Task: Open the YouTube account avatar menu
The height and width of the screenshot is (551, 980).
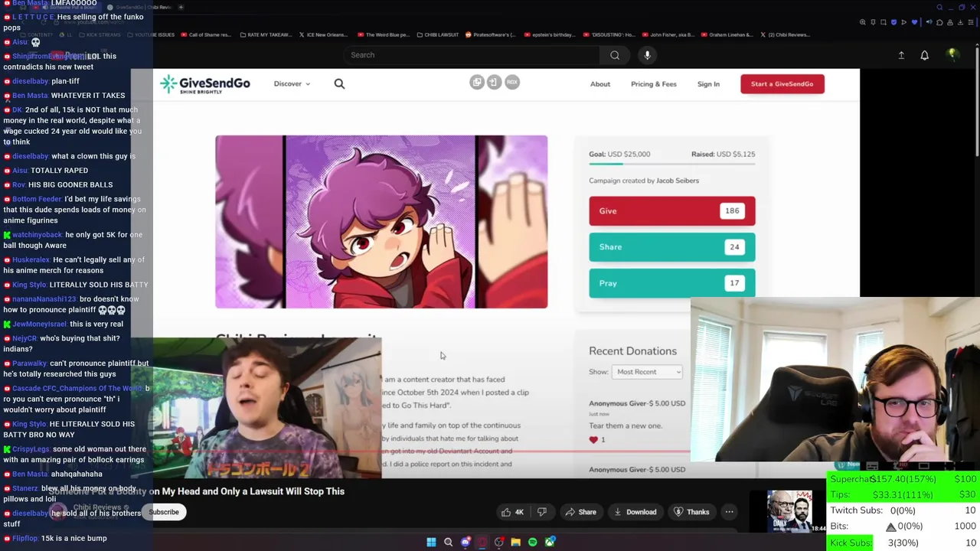Action: tap(952, 55)
